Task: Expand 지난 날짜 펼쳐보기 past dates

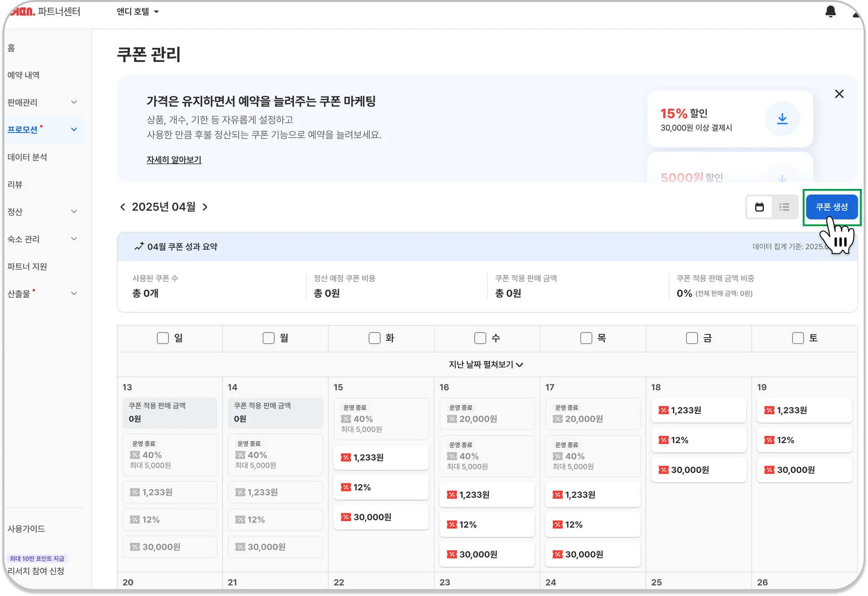Action: click(486, 365)
